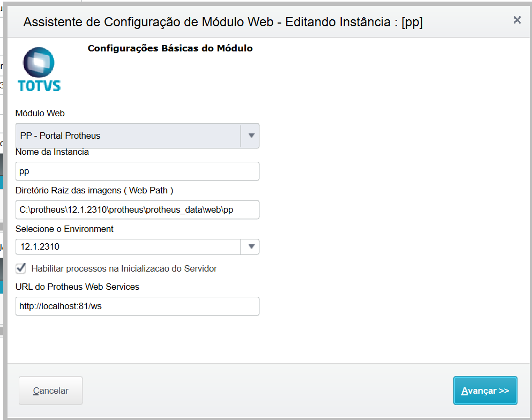Close the configuration wizard dialog
The height and width of the screenshot is (420, 532).
(x=517, y=20)
